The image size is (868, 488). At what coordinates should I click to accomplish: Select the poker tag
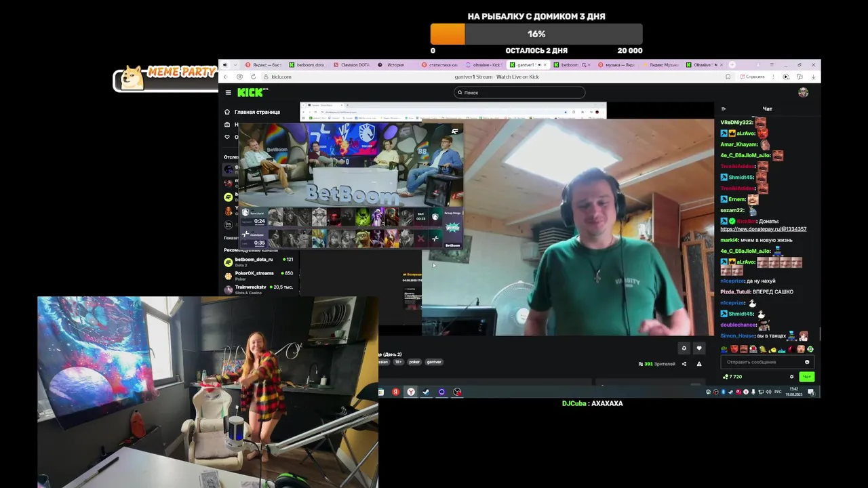pyautogui.click(x=414, y=362)
